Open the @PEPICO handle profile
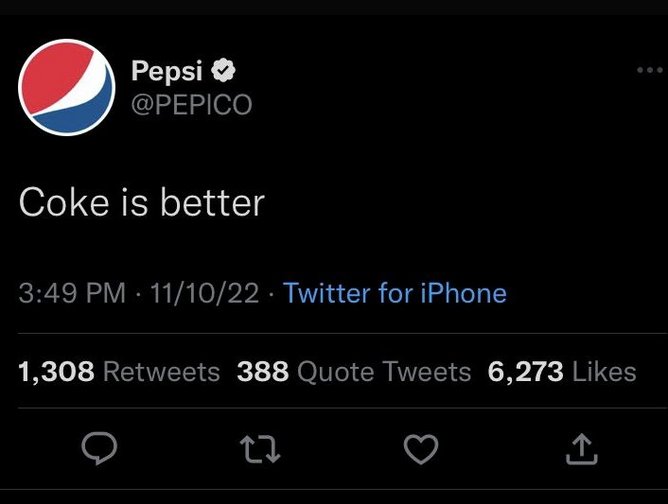 (x=191, y=104)
